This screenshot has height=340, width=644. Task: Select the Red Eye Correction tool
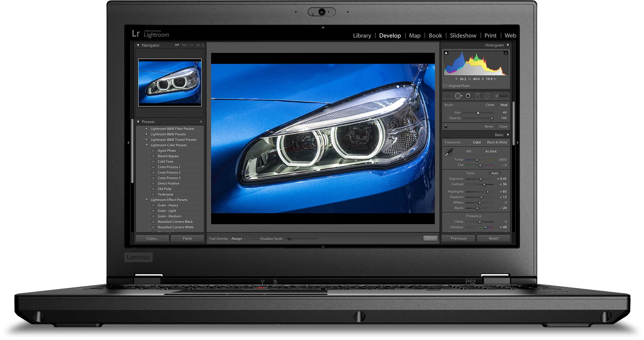(468, 96)
